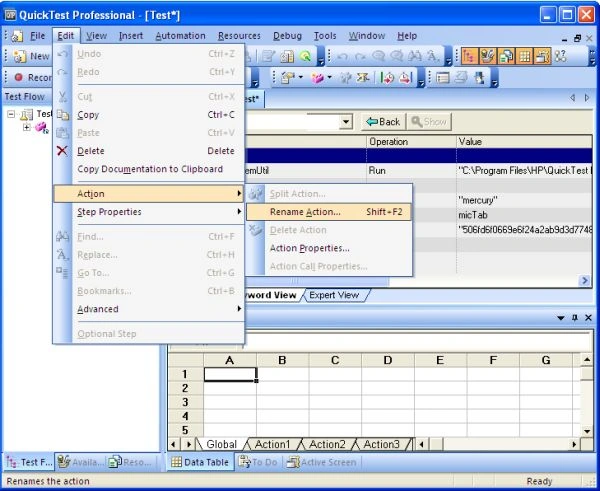Select the Action3 data sheet tab
The height and width of the screenshot is (491, 600).
pos(382,445)
